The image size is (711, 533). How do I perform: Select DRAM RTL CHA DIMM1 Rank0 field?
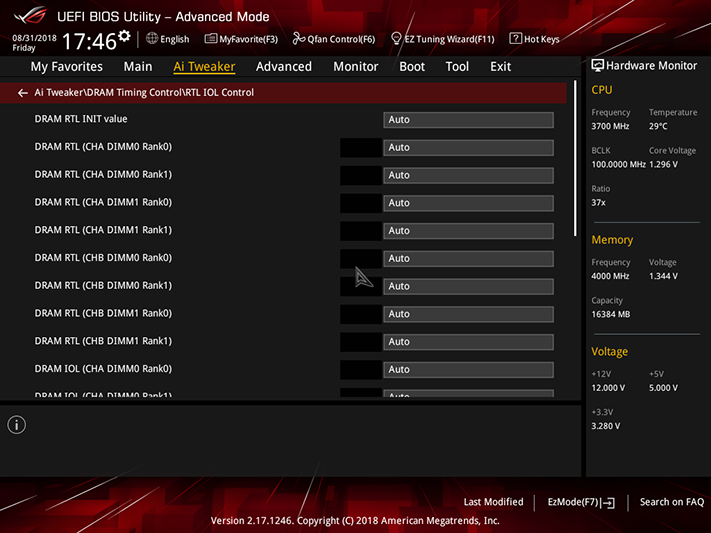468,203
